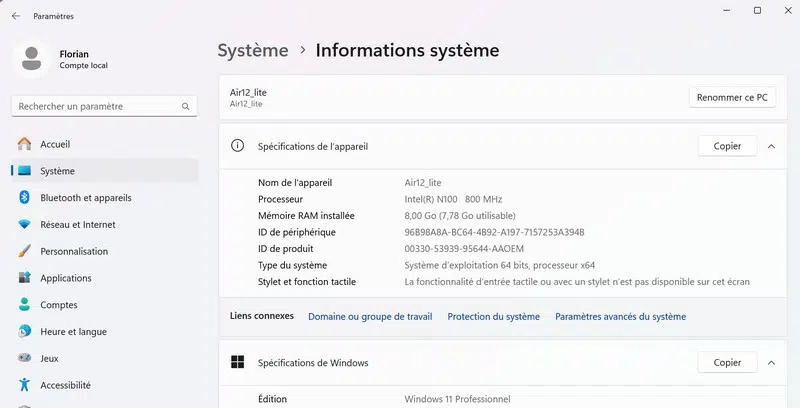Click Renommer ce PC button
800x408 pixels.
732,97
